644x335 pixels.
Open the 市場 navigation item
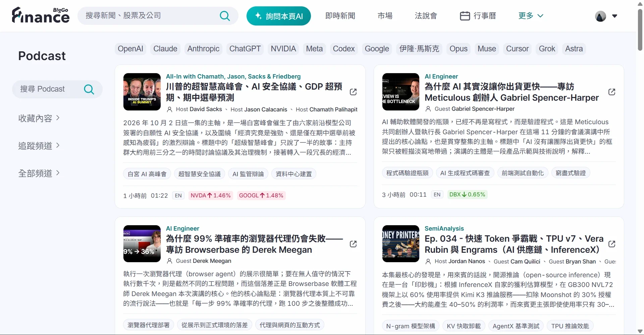[385, 16]
